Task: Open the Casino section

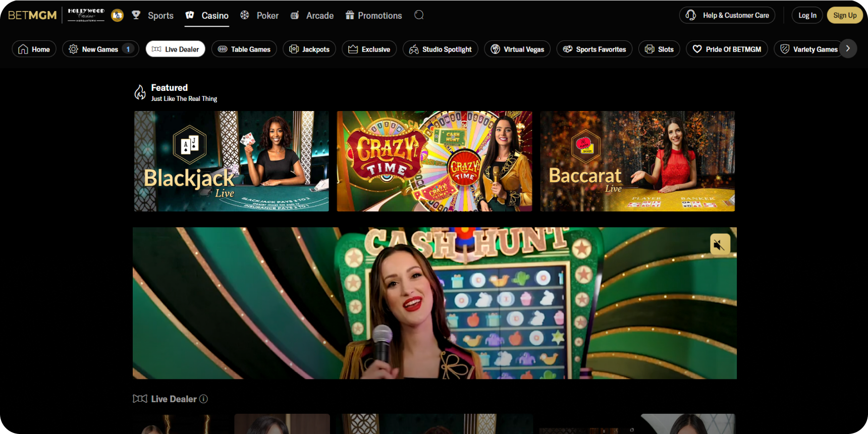Action: (207, 16)
